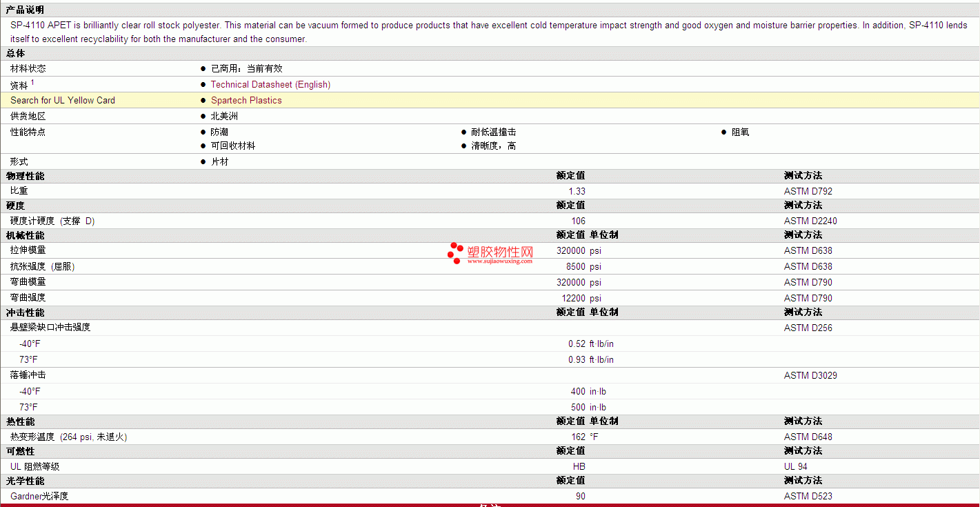Viewport: 980px width, 507px height.
Task: Click the ASTM D3029 test method
Action: pyautogui.click(x=811, y=375)
